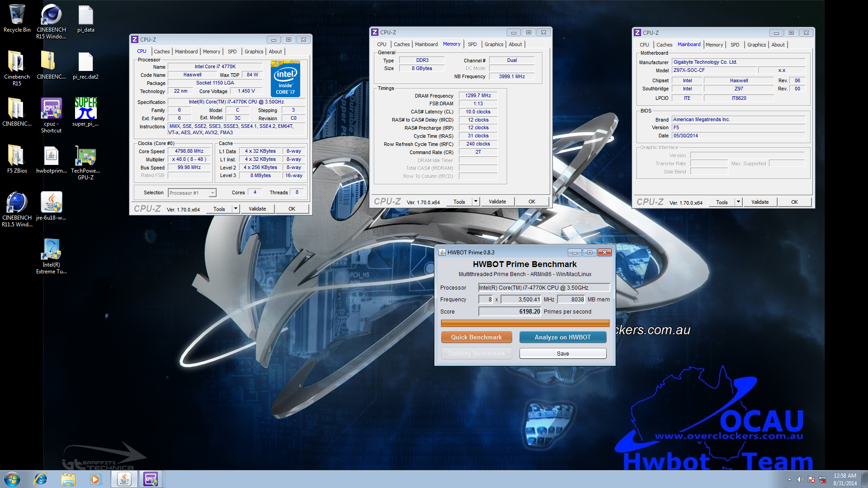The height and width of the screenshot is (488, 868).
Task: Click the Core Speed value 4798.88 MHz
Action: [189, 151]
